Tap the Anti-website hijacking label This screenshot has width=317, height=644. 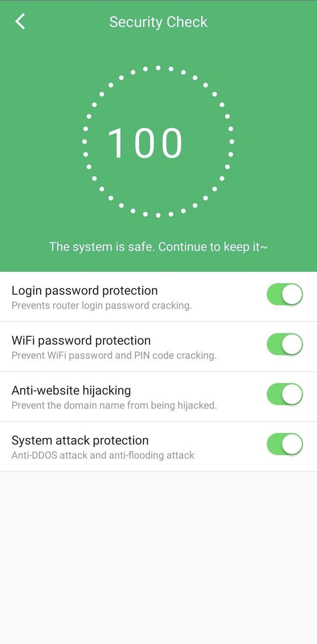pos(71,390)
